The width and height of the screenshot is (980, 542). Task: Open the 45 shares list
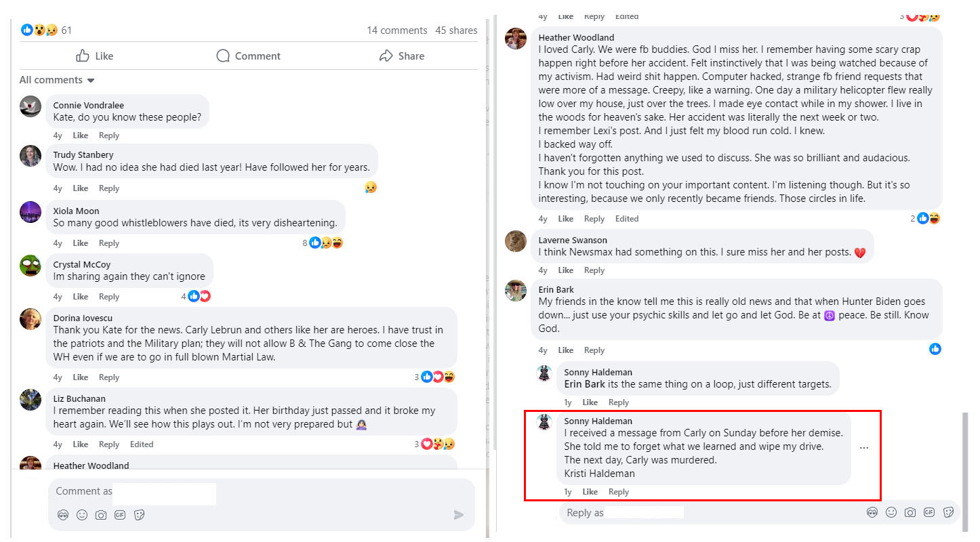[456, 30]
